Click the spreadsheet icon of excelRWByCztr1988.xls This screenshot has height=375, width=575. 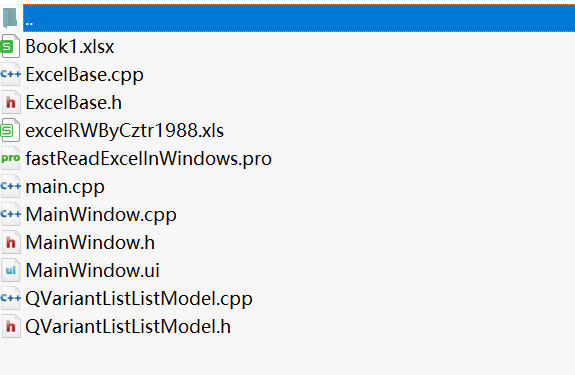click(10, 130)
